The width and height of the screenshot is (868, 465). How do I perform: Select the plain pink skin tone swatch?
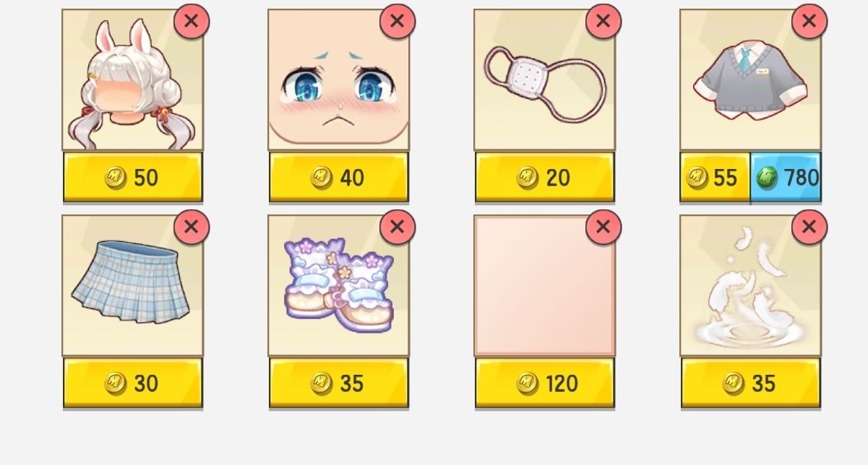coord(544,285)
